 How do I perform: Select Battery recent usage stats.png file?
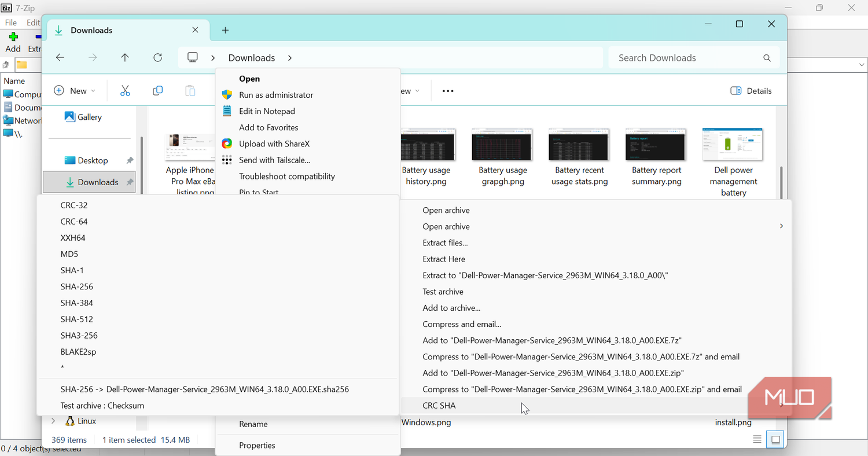coord(579,156)
